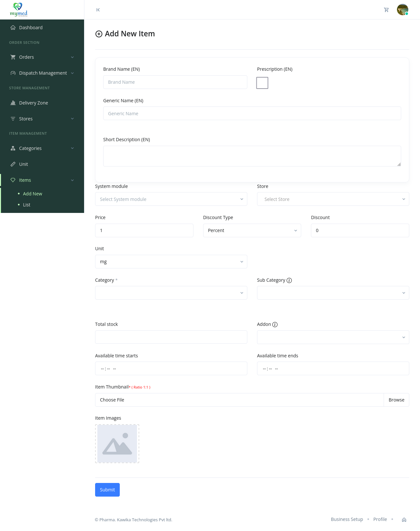This screenshot has height=531, width=420.
Task: Open the Select Store dropdown
Action: click(x=333, y=199)
